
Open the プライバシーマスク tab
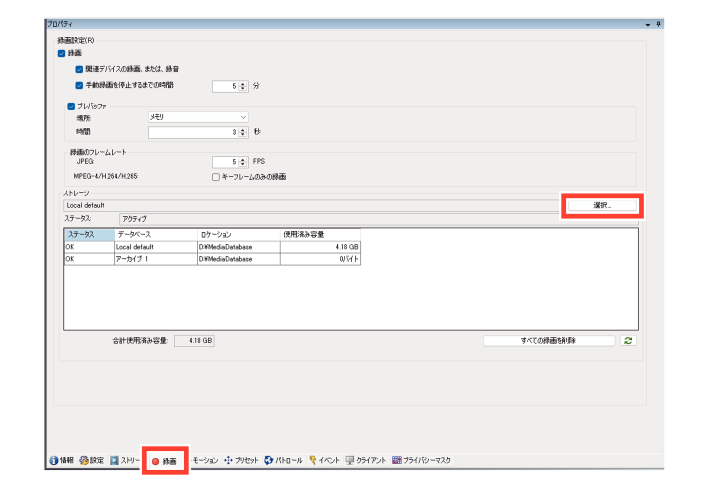421,460
